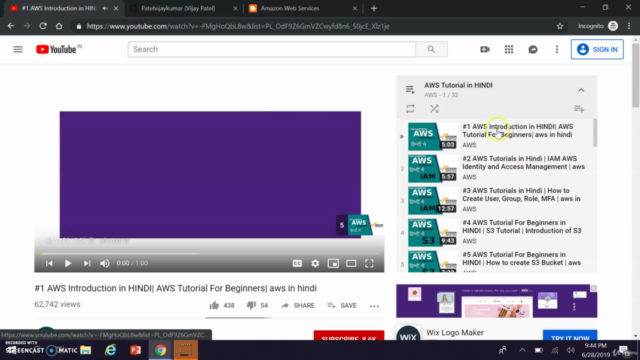Mute the video player volume
This screenshot has width=640, height=360.
(105, 263)
